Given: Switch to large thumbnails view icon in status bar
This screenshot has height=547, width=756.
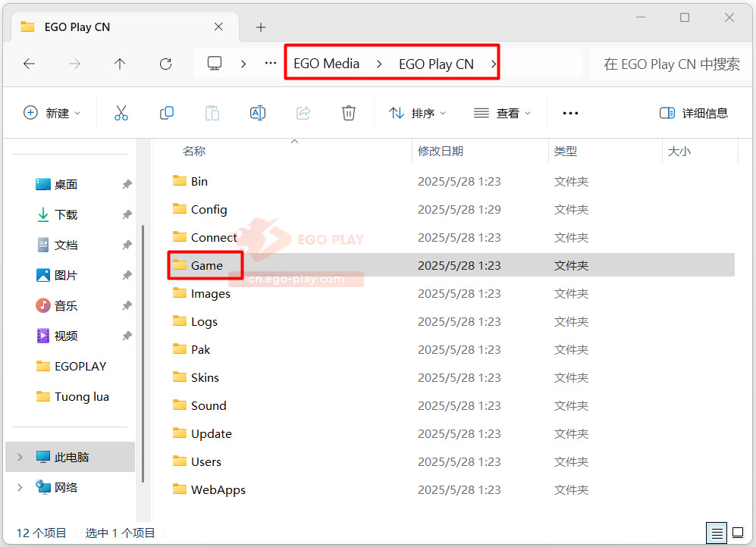Looking at the screenshot, I should coord(738,533).
